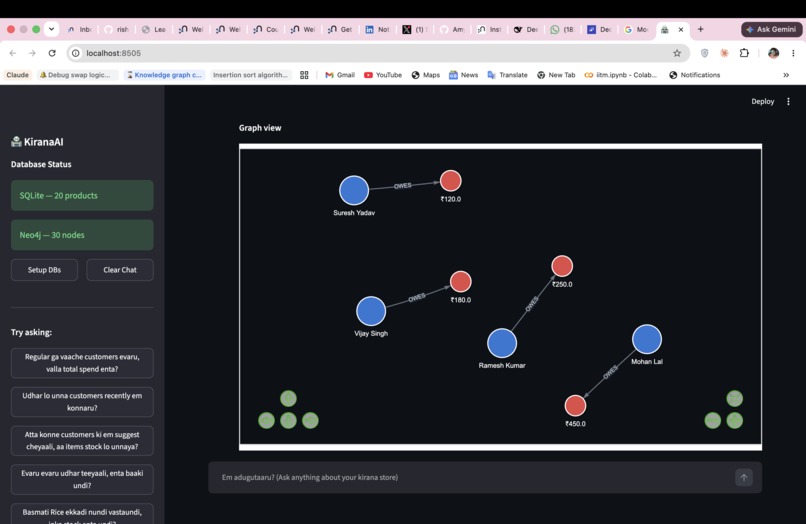806x524 pixels.
Task: Open the Maps bookmark
Action: [x=426, y=75]
